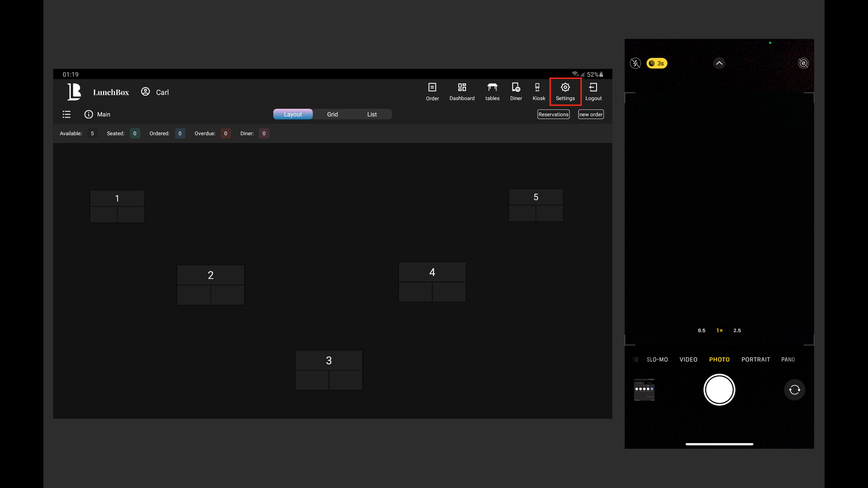The width and height of the screenshot is (868, 488).
Task: Switch to Grid view tab
Action: tap(332, 115)
